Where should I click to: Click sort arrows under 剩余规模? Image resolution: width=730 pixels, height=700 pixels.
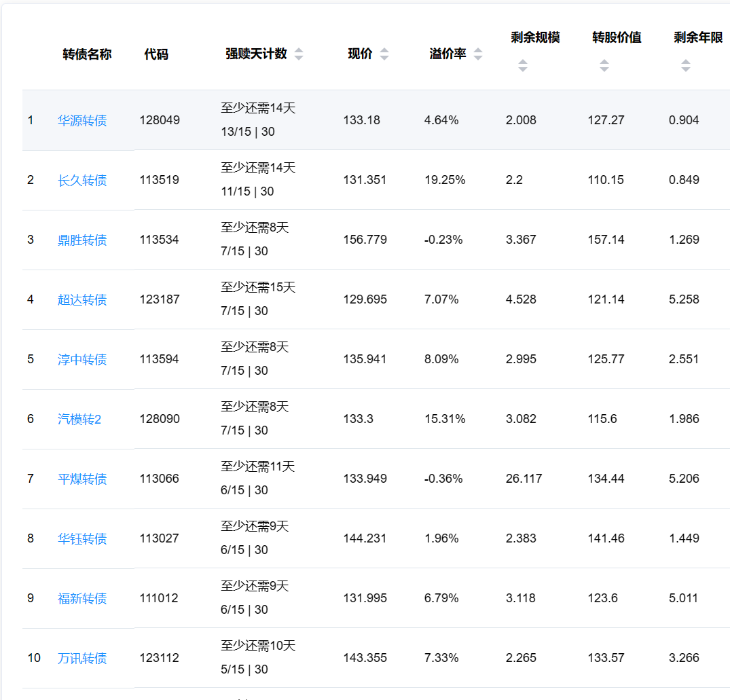point(522,66)
